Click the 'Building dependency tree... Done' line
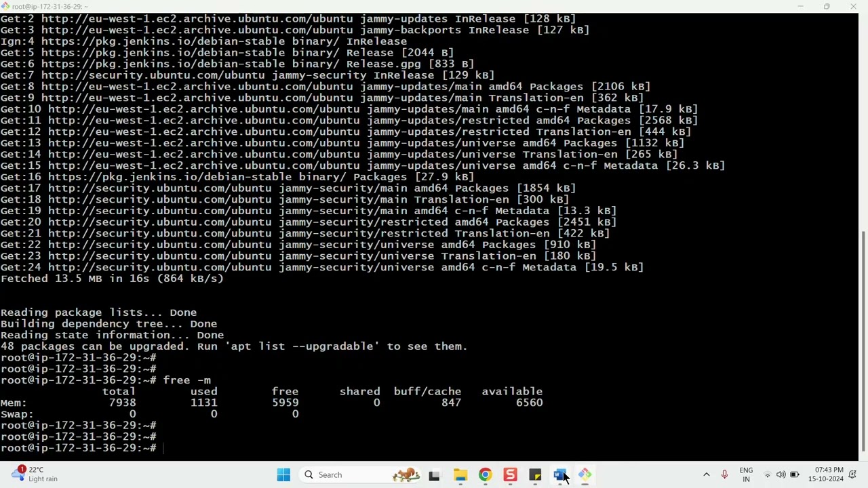This screenshot has width=868, height=488. 108,324
